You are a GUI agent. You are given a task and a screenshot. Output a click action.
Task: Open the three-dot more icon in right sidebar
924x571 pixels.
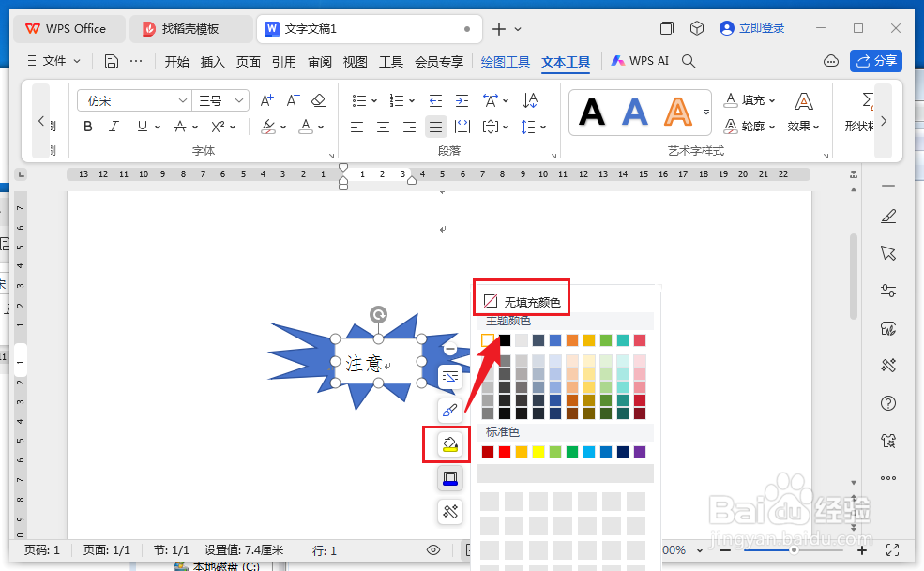(888, 478)
